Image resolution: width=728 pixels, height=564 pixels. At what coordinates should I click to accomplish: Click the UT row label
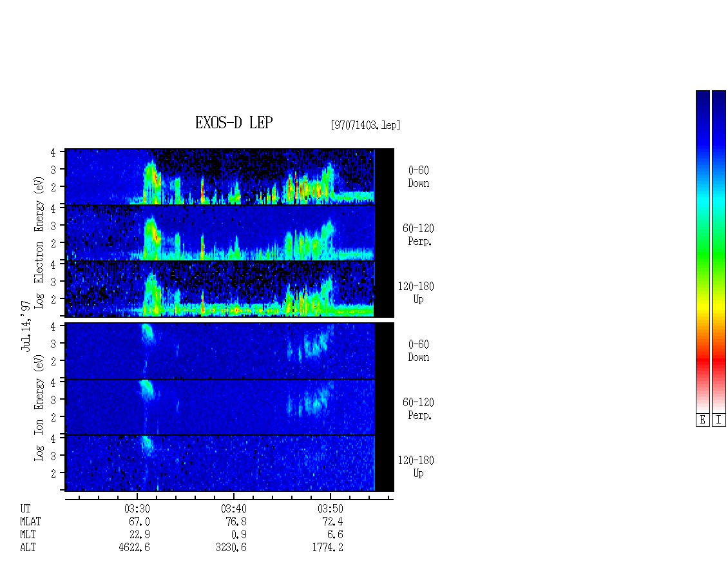tap(25, 509)
